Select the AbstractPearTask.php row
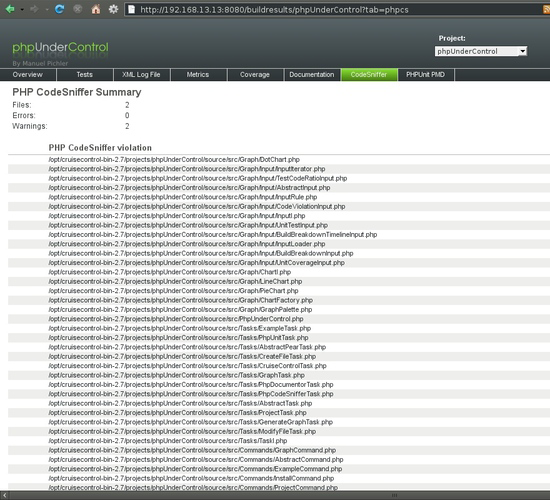Image resolution: width=550 pixels, height=500 pixels. coord(279,347)
